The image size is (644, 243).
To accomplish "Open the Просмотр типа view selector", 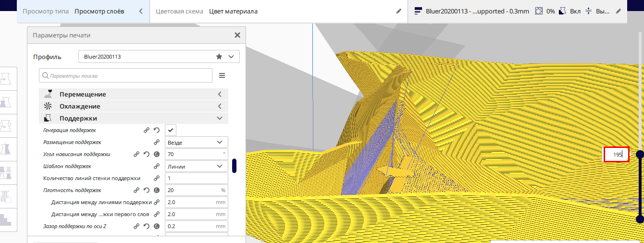I will [83, 11].
